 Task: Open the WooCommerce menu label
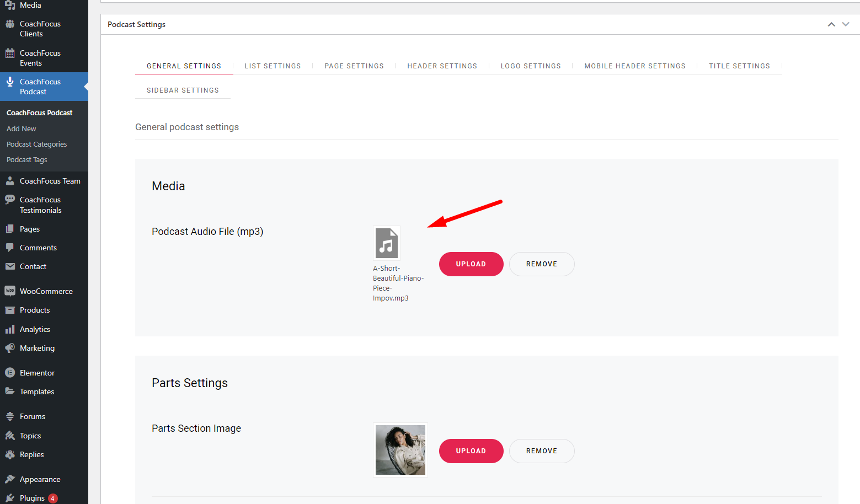[46, 291]
